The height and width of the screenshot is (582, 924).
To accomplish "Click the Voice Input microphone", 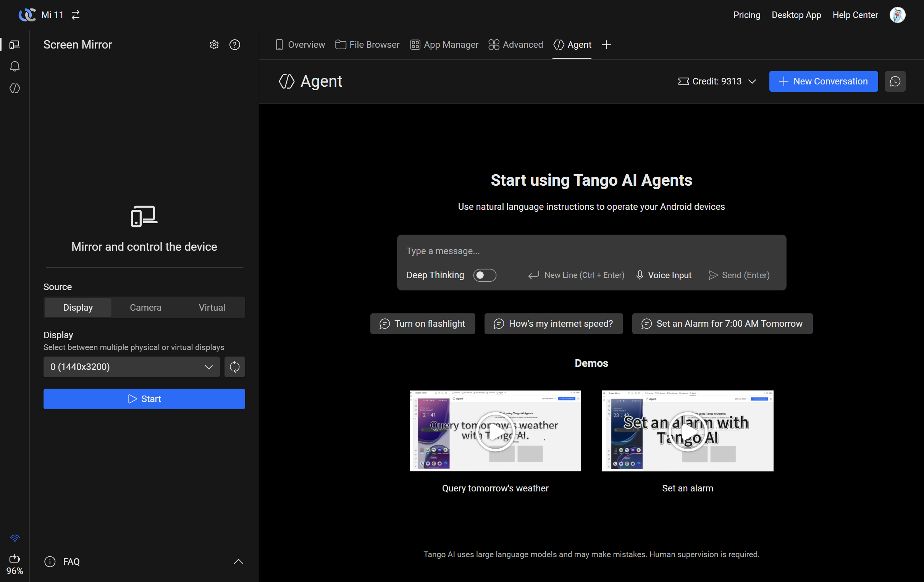I will click(x=664, y=275).
